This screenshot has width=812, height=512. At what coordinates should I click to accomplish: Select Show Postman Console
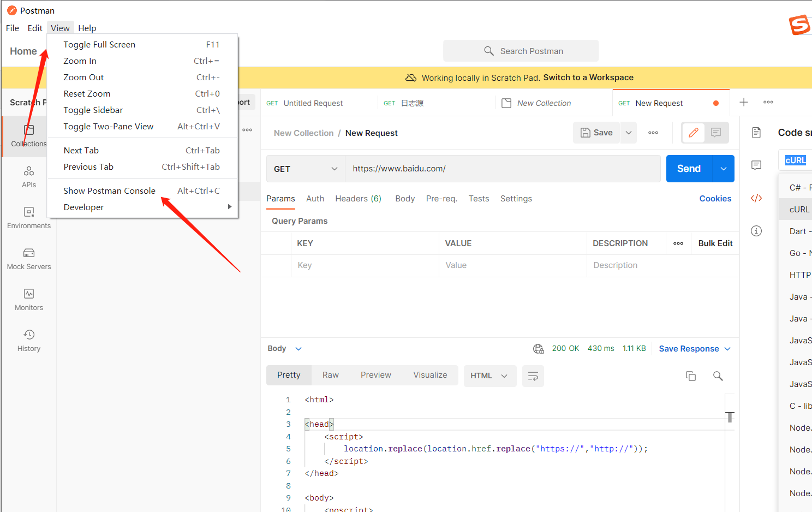(143, 191)
